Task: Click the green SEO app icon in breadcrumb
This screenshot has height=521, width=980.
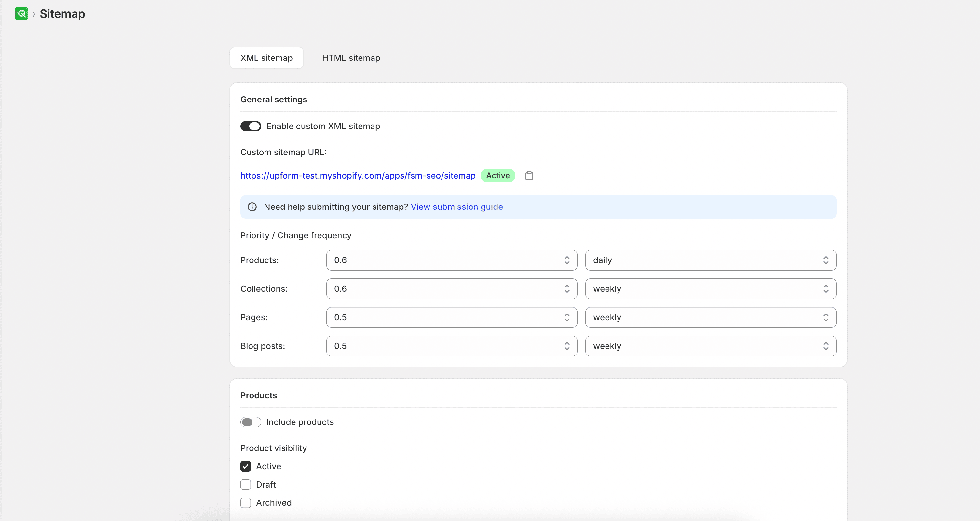Action: (x=21, y=14)
